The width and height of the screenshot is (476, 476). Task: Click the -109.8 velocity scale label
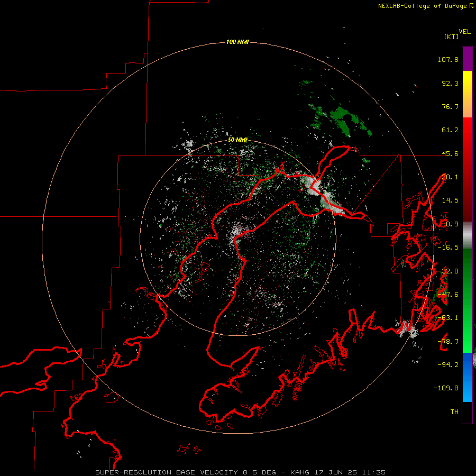coord(446,388)
